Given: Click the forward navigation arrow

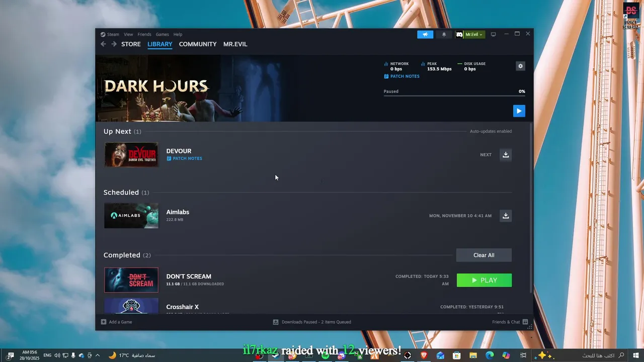Looking at the screenshot, I should point(114,44).
